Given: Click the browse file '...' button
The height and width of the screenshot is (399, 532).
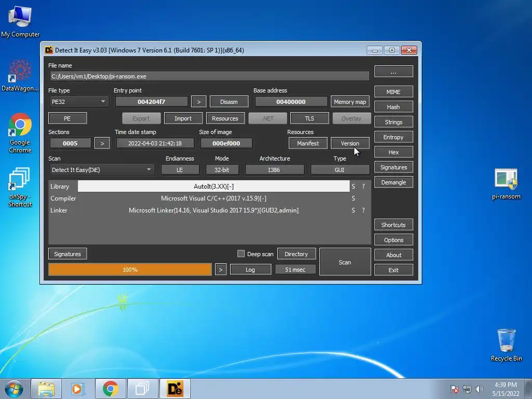Looking at the screenshot, I should (x=394, y=72).
